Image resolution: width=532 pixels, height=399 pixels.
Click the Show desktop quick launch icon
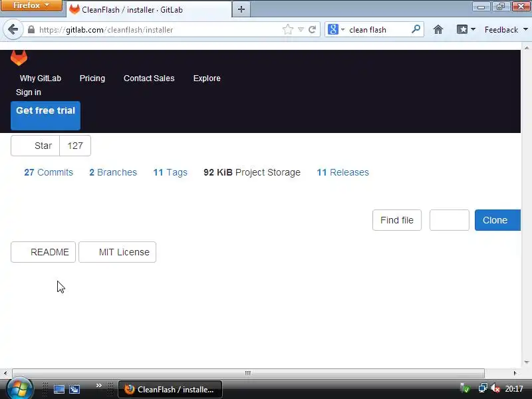pyautogui.click(x=59, y=389)
